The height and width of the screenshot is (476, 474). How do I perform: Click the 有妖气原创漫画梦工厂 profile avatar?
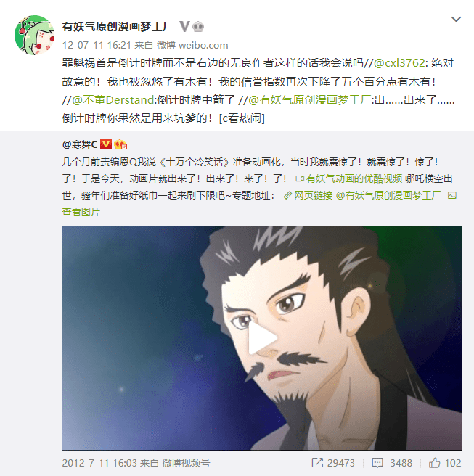click(35, 36)
